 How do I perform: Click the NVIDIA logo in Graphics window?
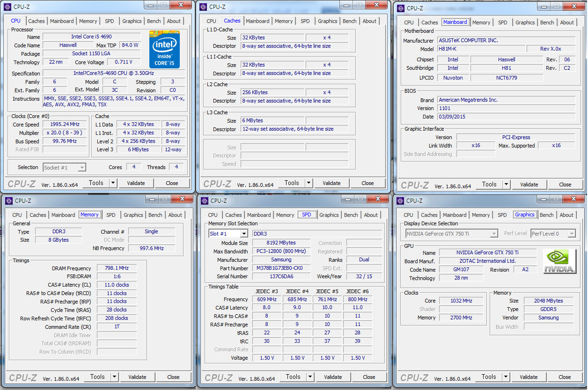(559, 261)
